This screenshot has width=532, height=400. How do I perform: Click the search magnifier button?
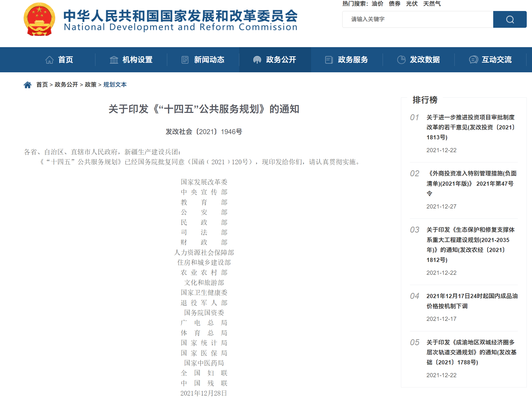point(510,19)
